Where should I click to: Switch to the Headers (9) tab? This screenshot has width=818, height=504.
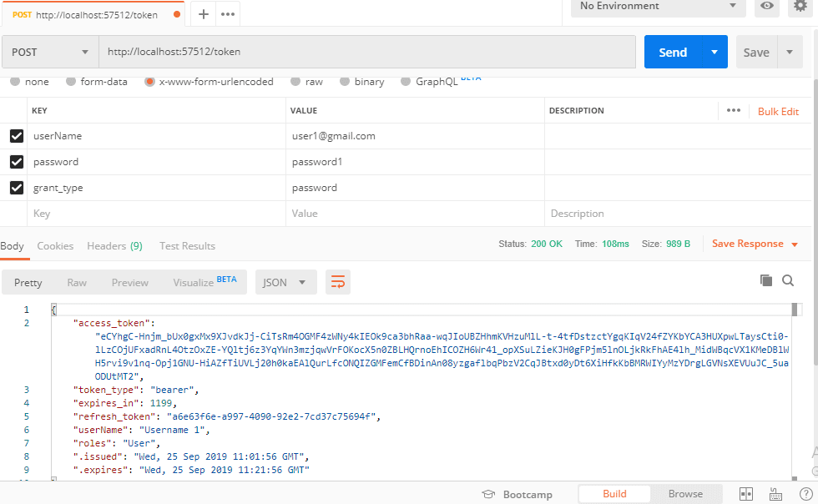[114, 245]
